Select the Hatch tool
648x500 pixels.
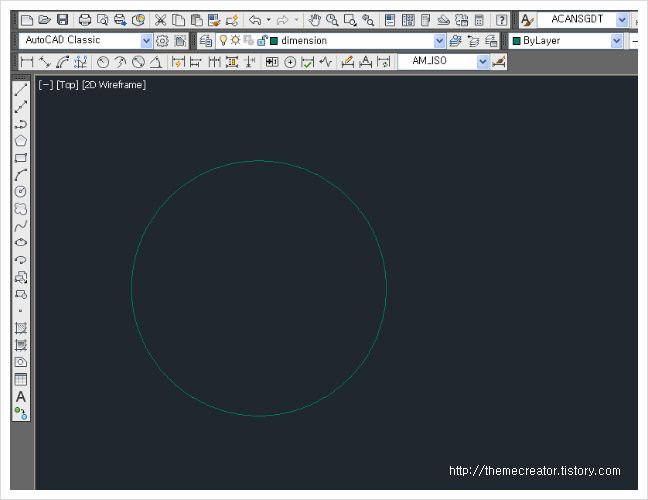21,328
